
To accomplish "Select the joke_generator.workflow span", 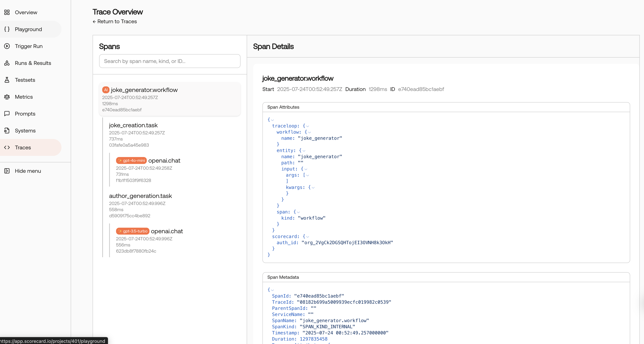I will point(170,99).
